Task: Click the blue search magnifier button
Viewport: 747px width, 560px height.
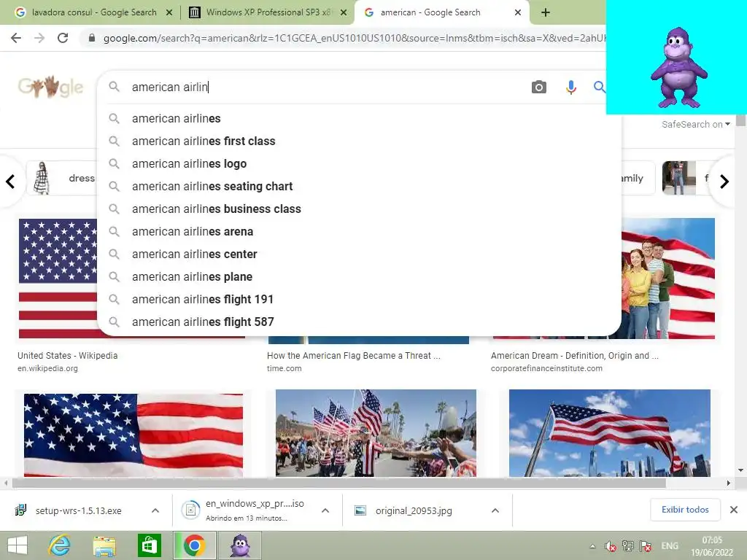Action: (x=600, y=87)
